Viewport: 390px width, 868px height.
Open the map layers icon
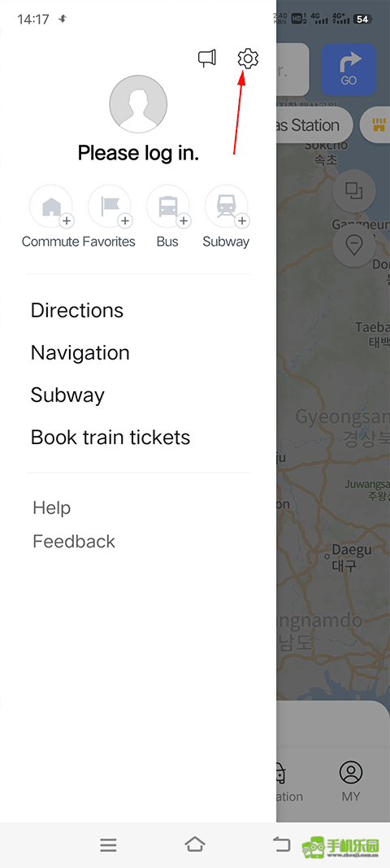[354, 191]
